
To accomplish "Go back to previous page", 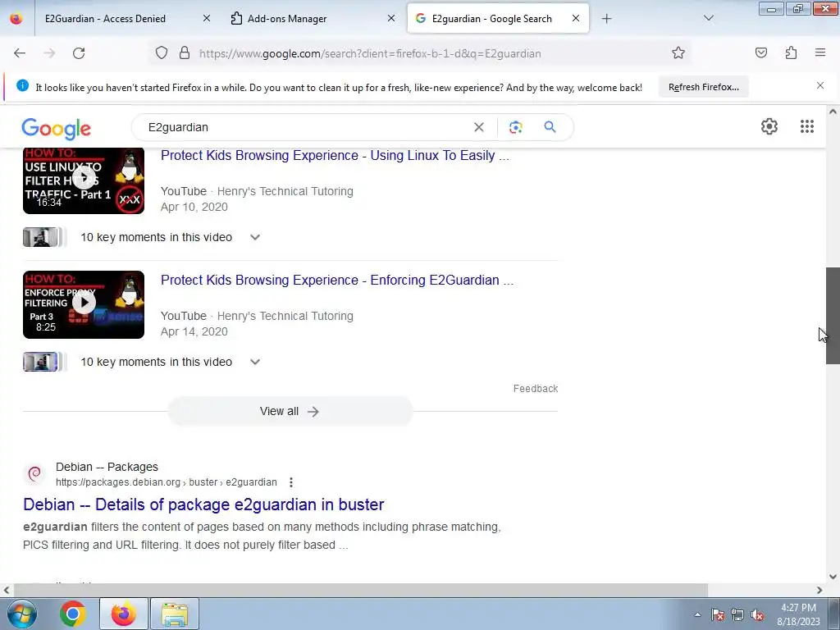I will click(x=20, y=53).
